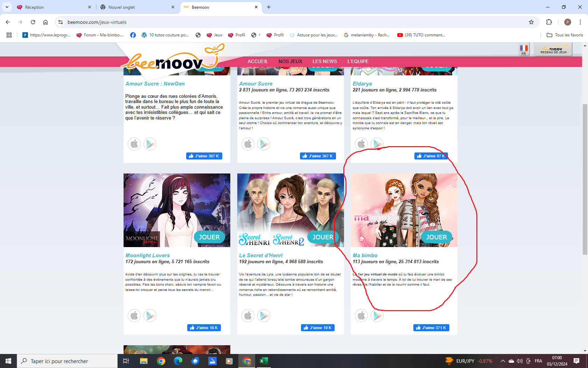Screen dimensions: 588x368
Task: Switch to the Nouvel onglet tab
Action: click(138, 7)
